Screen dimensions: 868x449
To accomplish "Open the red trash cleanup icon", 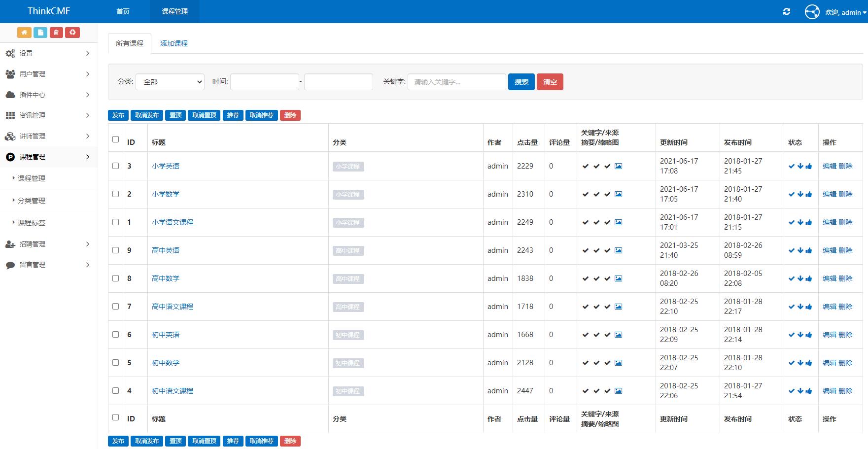I will tap(56, 32).
